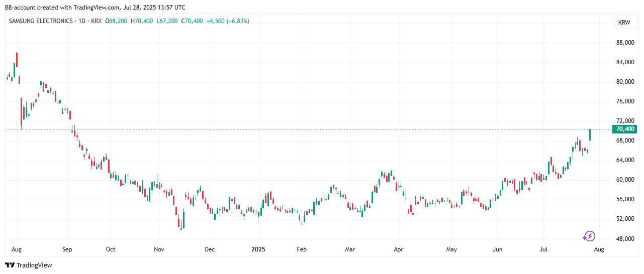Click the 80,000 price axis label
The width and height of the screenshot is (644, 274).
point(625,82)
